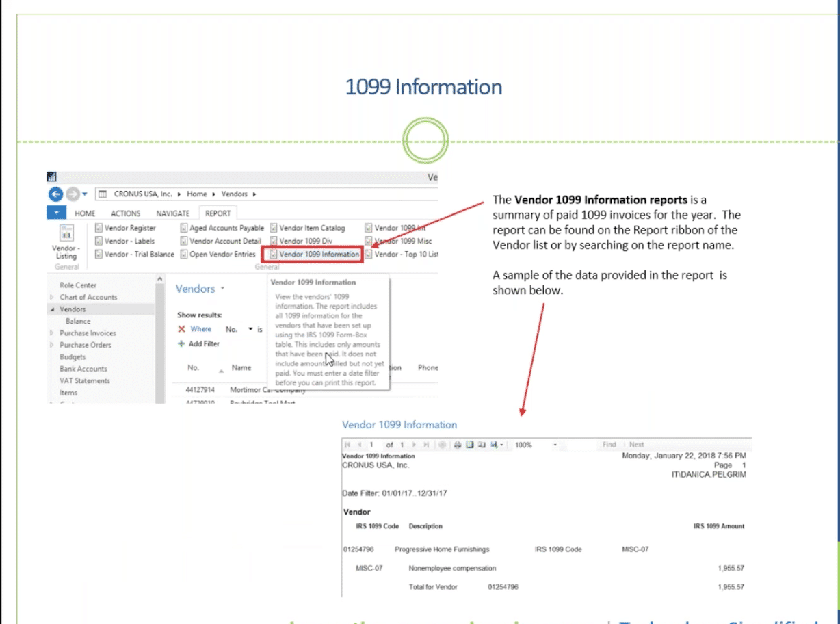This screenshot has width=840, height=624.
Task: Switch to the HOME ribbon tab
Action: 85,213
